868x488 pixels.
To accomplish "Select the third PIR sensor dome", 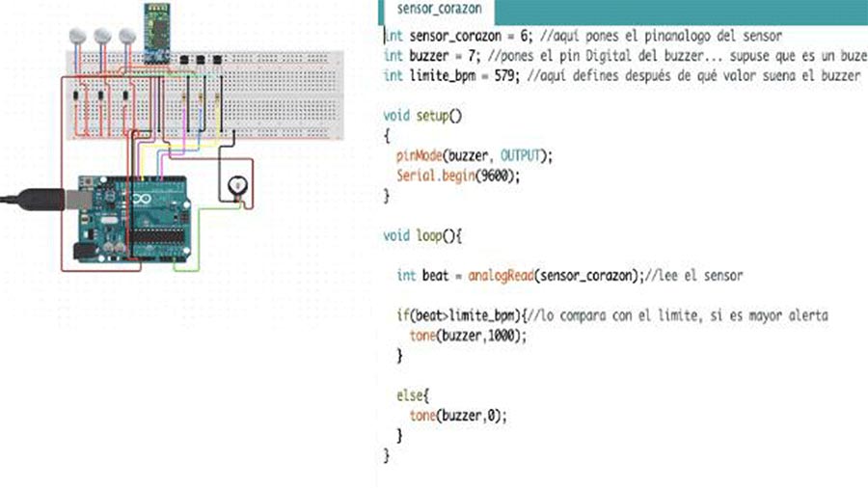I will (127, 36).
